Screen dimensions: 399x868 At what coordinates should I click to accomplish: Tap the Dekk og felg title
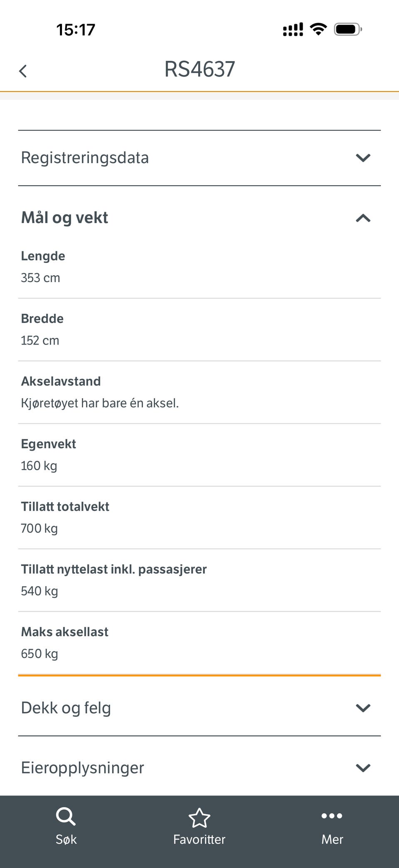point(66,708)
